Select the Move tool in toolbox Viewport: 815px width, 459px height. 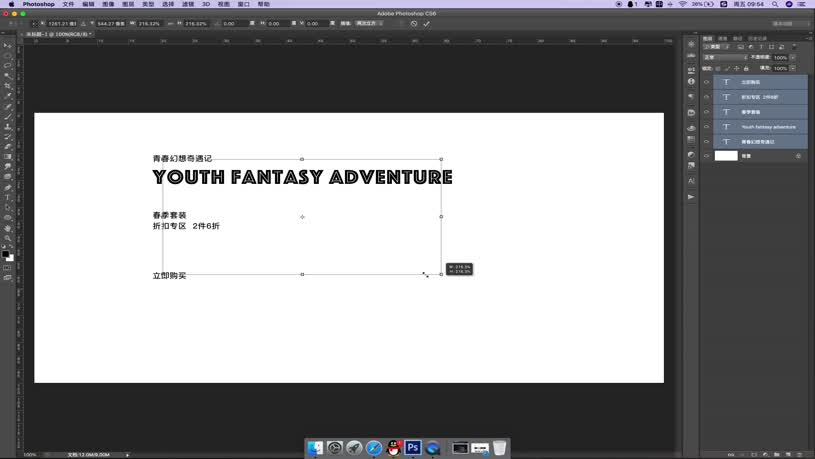[x=7, y=45]
